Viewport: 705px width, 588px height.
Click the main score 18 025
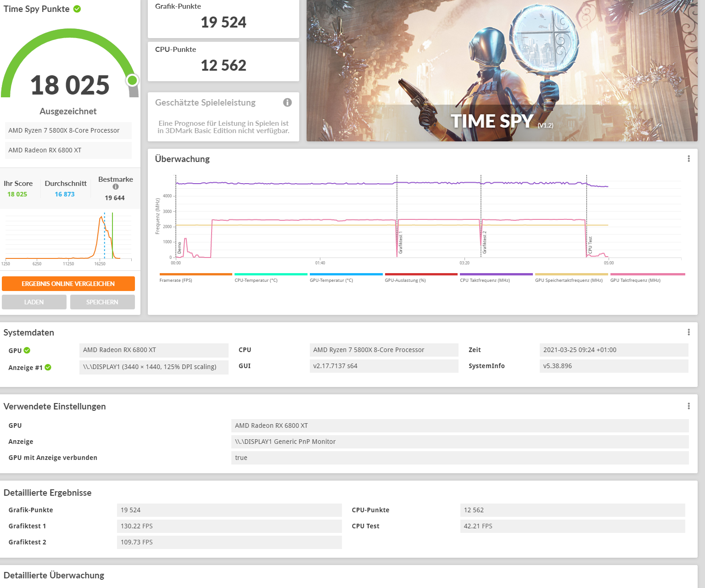coord(70,85)
